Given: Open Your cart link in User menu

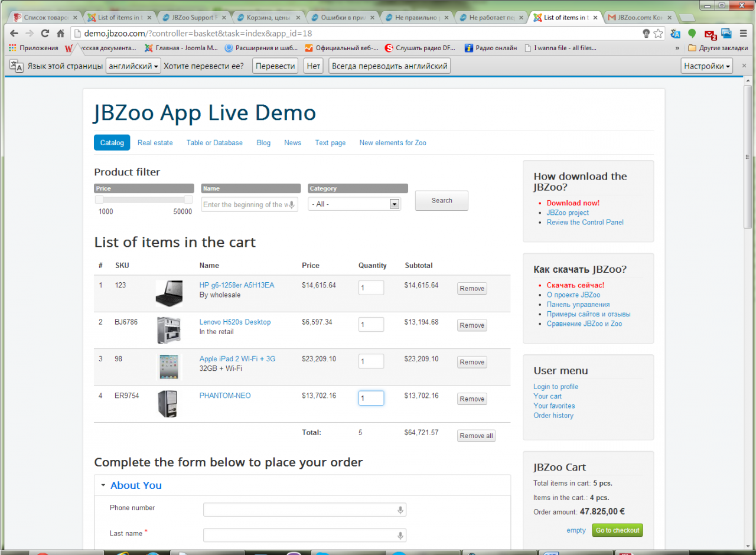Looking at the screenshot, I should click(x=548, y=396).
